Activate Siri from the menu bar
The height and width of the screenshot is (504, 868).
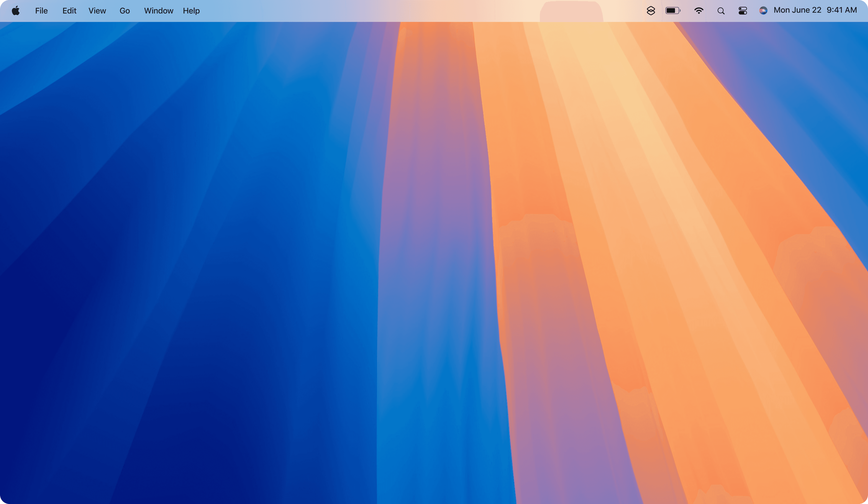tap(763, 11)
